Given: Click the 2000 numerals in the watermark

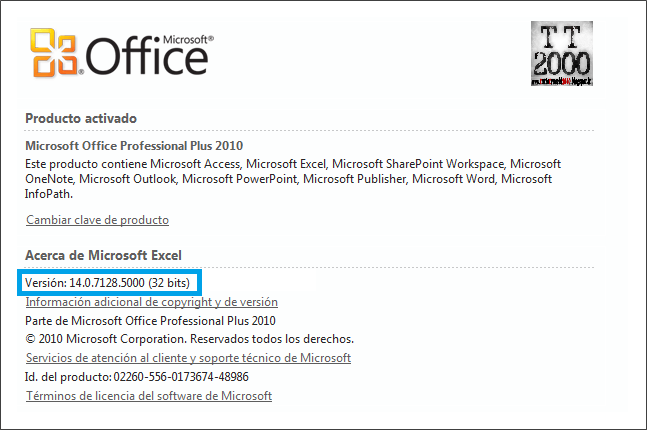Looking at the screenshot, I should click(562, 64).
